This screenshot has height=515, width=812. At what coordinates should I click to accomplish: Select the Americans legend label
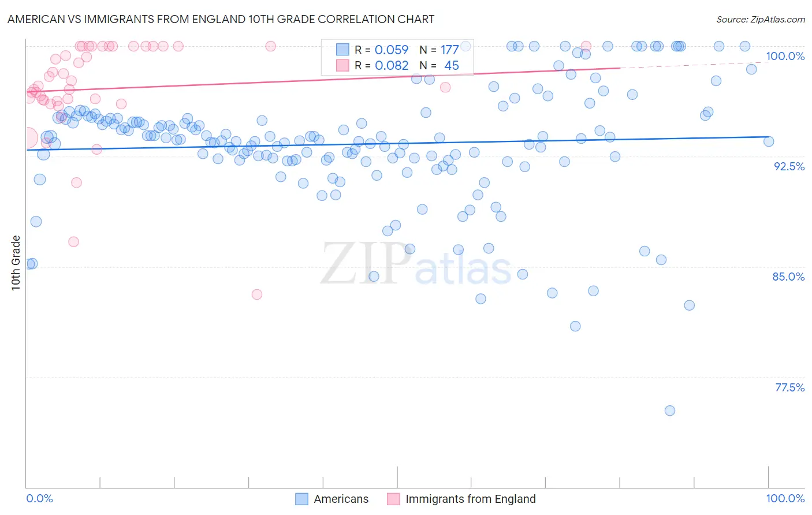coord(341,499)
